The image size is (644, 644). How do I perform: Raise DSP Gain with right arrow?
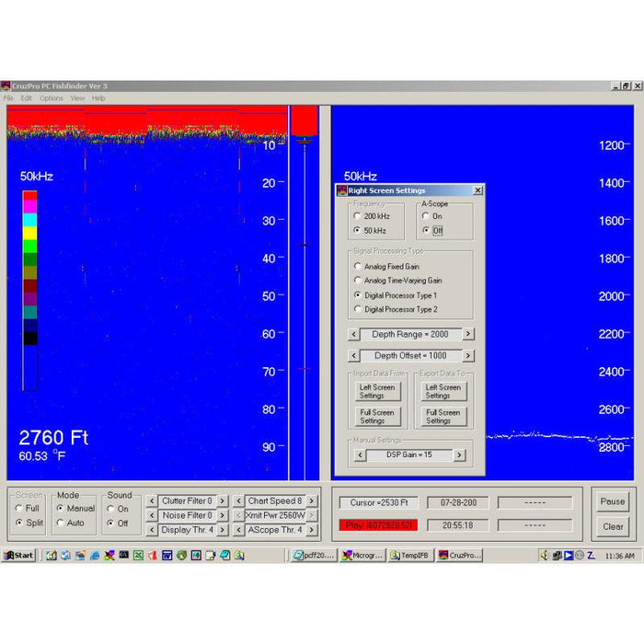(x=459, y=455)
